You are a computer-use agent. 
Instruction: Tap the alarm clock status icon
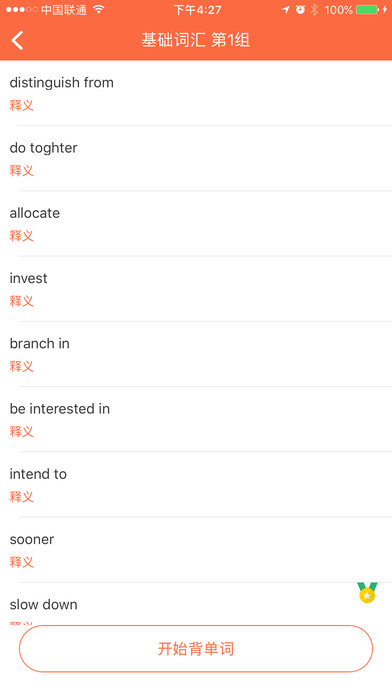[x=301, y=9]
